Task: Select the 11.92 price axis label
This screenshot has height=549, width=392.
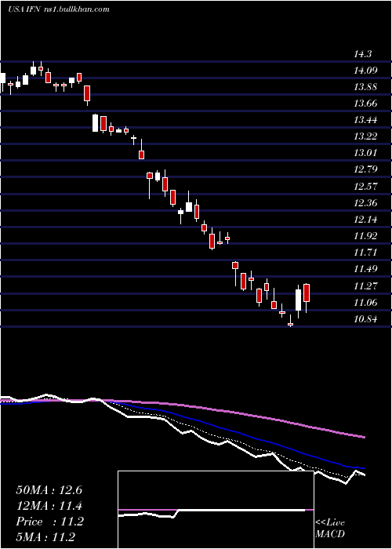Action: click(x=365, y=235)
